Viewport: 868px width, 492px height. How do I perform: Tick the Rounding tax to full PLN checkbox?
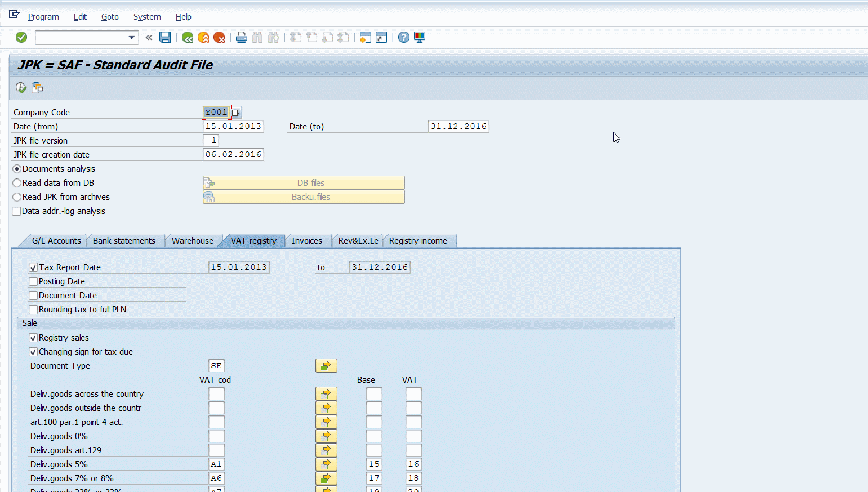coord(33,310)
